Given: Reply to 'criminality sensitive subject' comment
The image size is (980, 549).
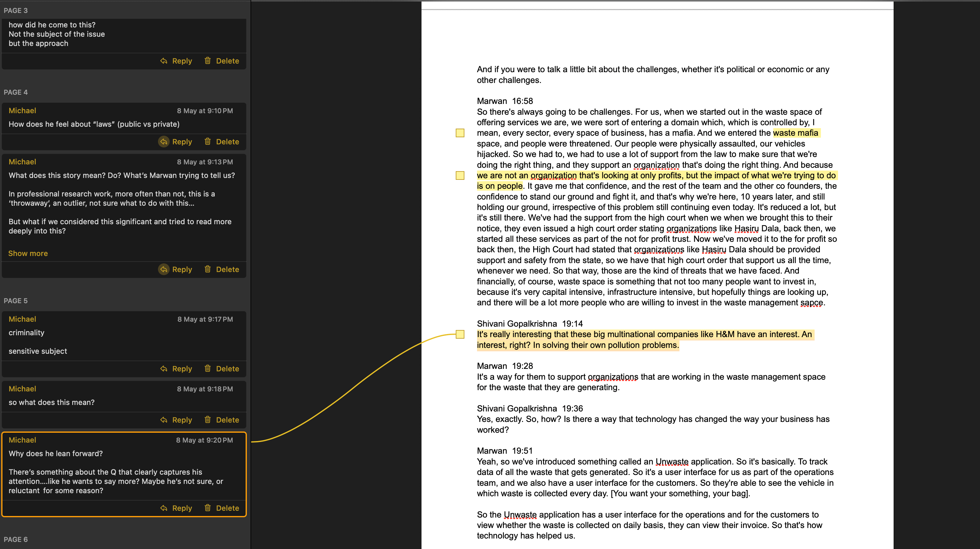Looking at the screenshot, I should coord(181,368).
